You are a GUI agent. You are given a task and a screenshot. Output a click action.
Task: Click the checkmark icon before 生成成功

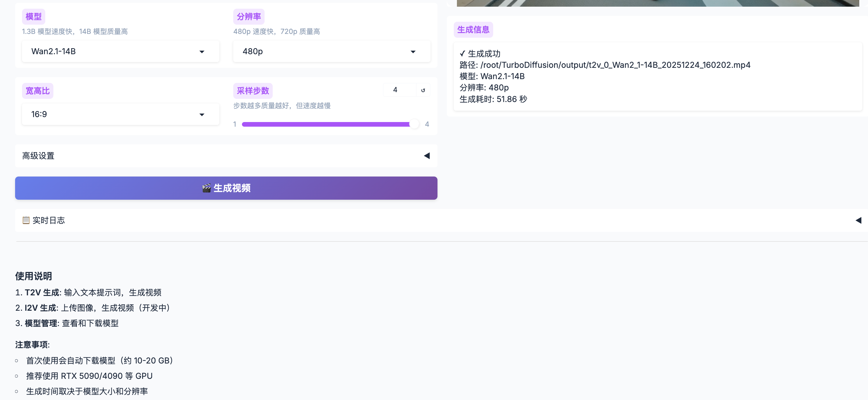pyautogui.click(x=462, y=54)
